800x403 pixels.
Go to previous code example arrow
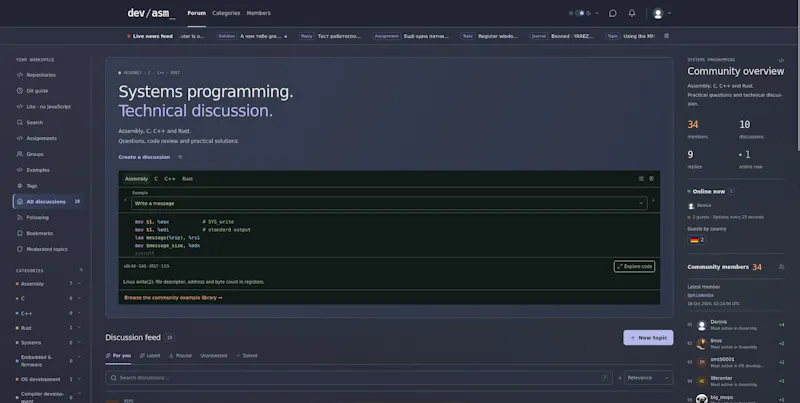[125, 200]
